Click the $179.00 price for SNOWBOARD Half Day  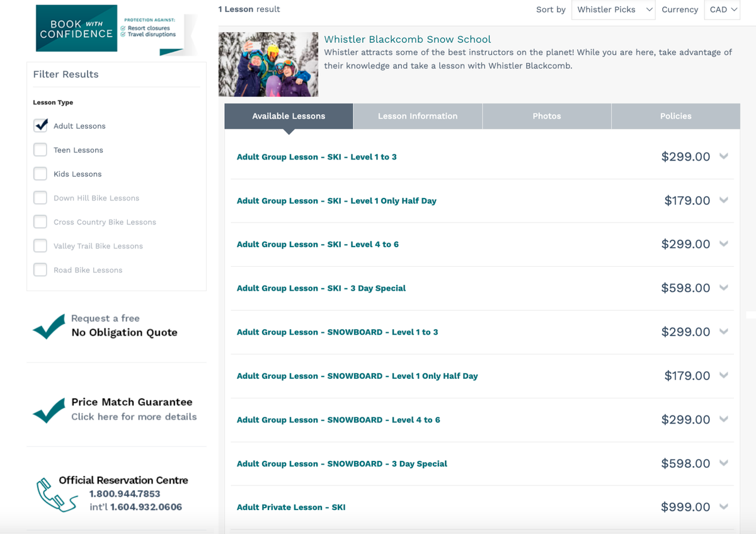687,376
